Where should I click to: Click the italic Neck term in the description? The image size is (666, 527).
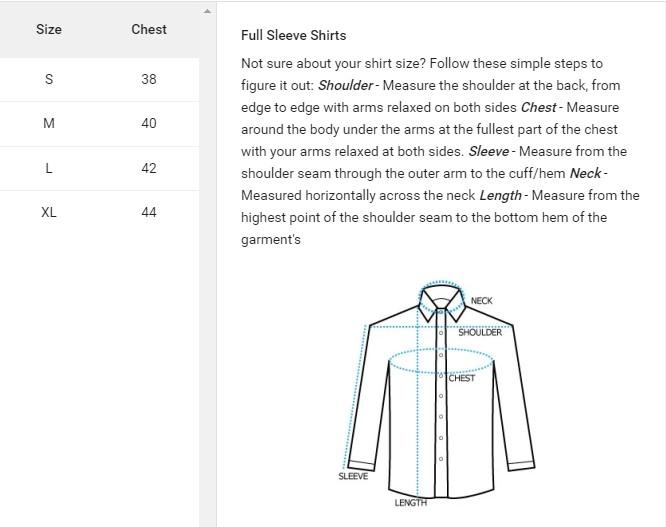(x=586, y=173)
